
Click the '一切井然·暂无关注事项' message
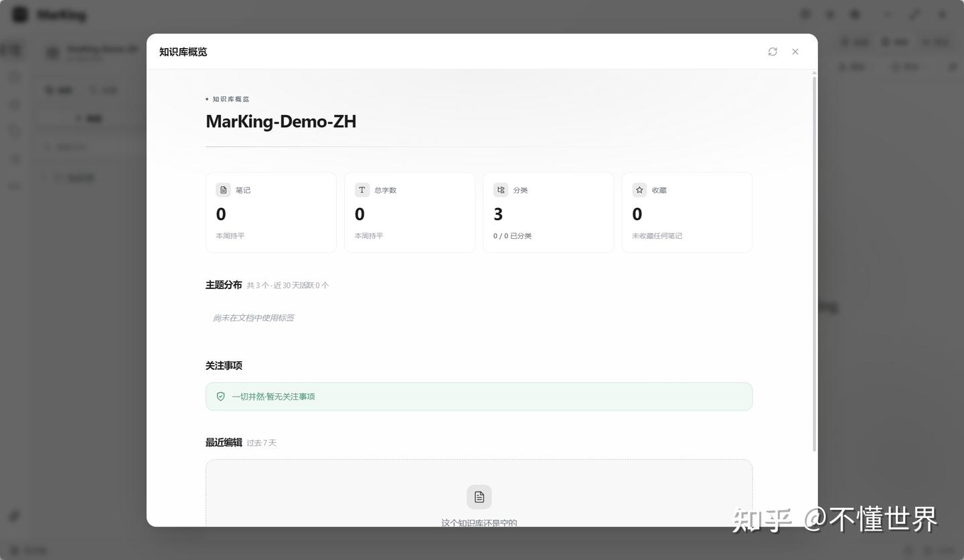(273, 396)
